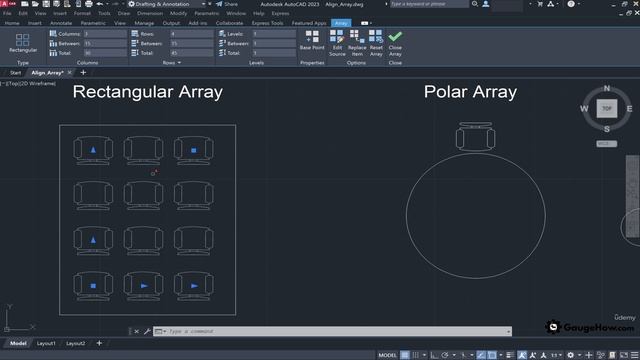Expand the Rows panel dropdown arrow
Screen dimensions: 640x360
coord(179,63)
